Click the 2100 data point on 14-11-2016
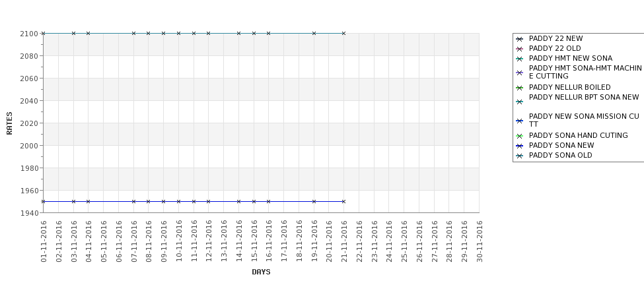644x283 pixels. pos(238,33)
